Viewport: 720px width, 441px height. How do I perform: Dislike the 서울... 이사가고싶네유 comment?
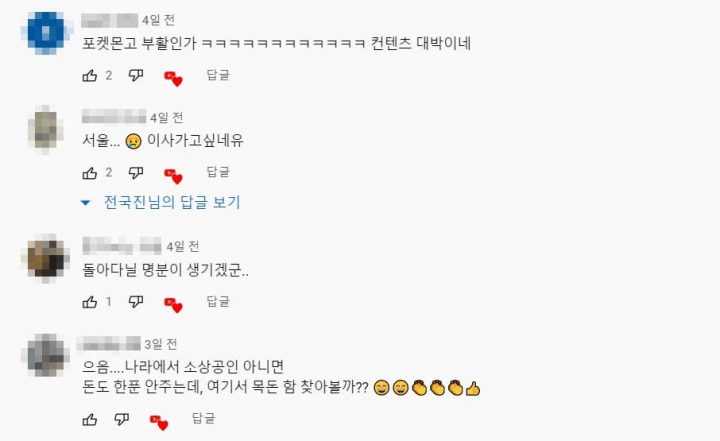[136, 173]
